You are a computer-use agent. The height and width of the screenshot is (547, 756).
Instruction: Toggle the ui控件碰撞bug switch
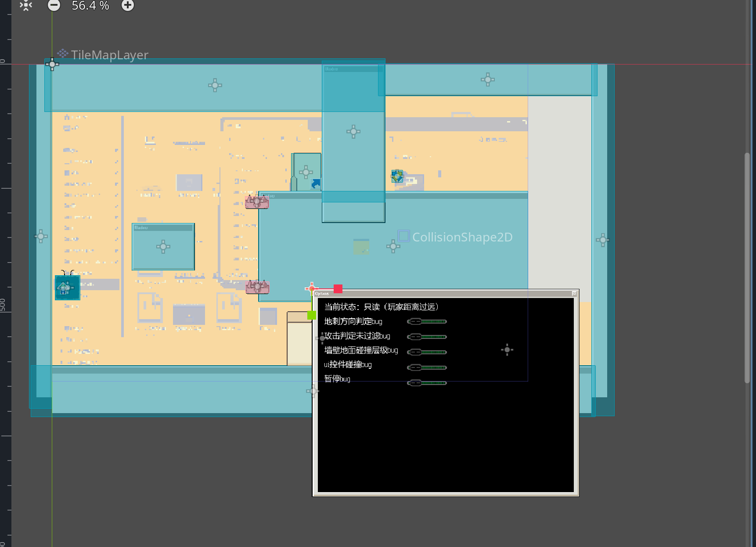(427, 367)
